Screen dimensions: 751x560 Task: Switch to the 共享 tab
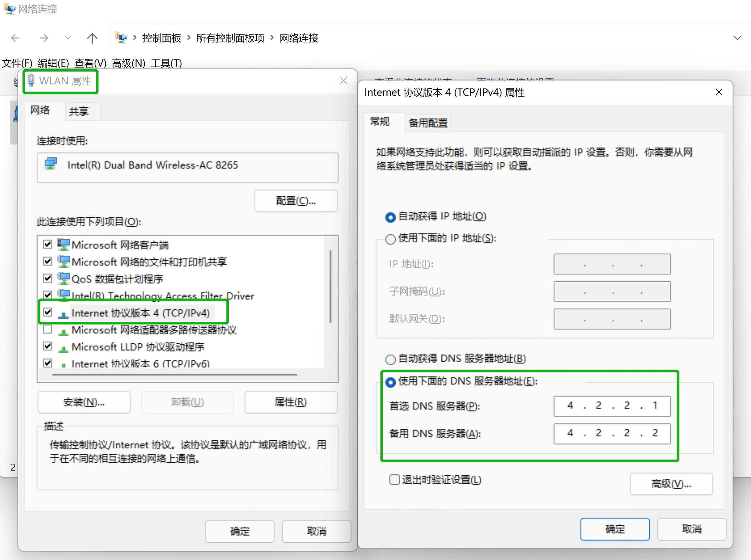(x=78, y=111)
